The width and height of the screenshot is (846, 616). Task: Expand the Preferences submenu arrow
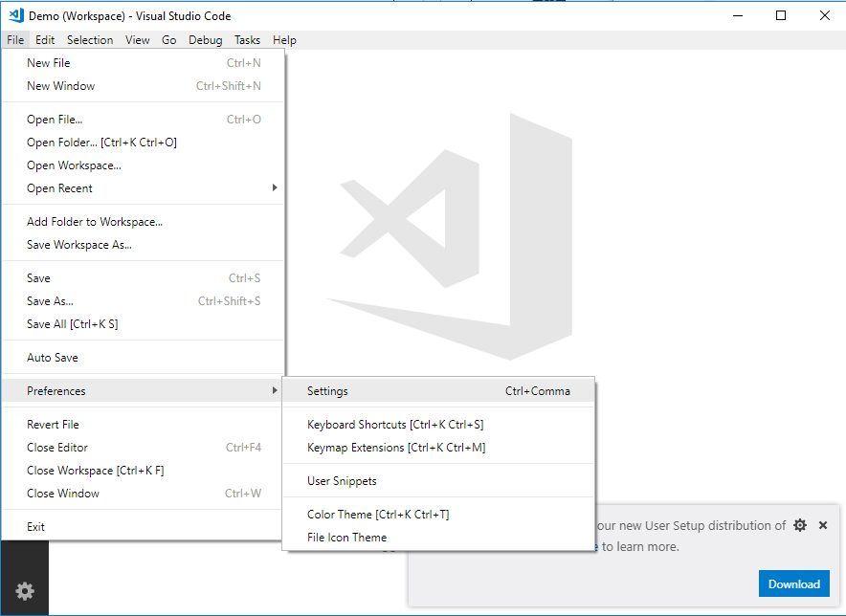click(275, 390)
